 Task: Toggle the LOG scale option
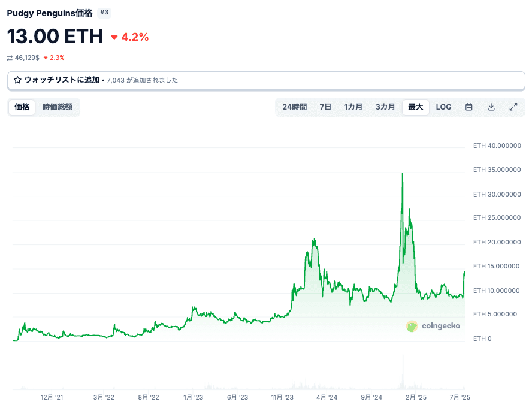(x=443, y=107)
